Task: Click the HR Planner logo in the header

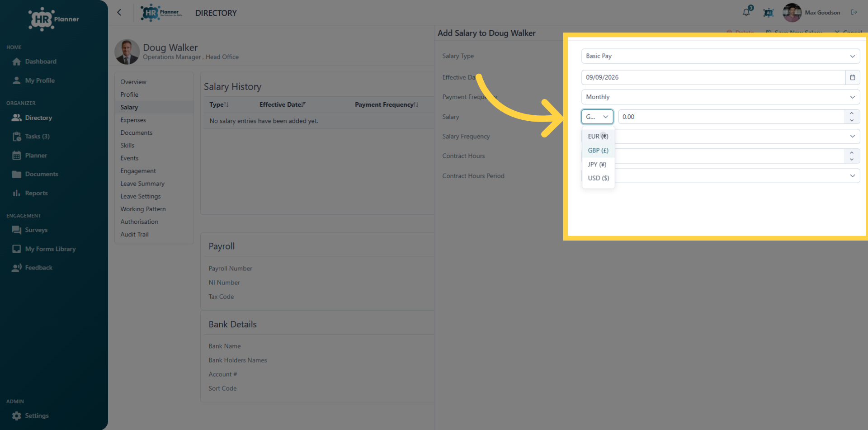Action: pyautogui.click(x=161, y=13)
